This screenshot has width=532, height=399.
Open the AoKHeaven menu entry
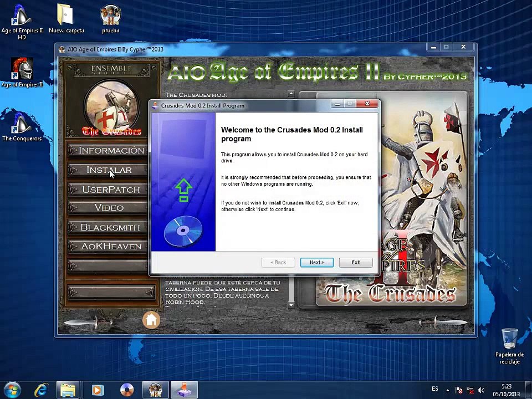108,246
